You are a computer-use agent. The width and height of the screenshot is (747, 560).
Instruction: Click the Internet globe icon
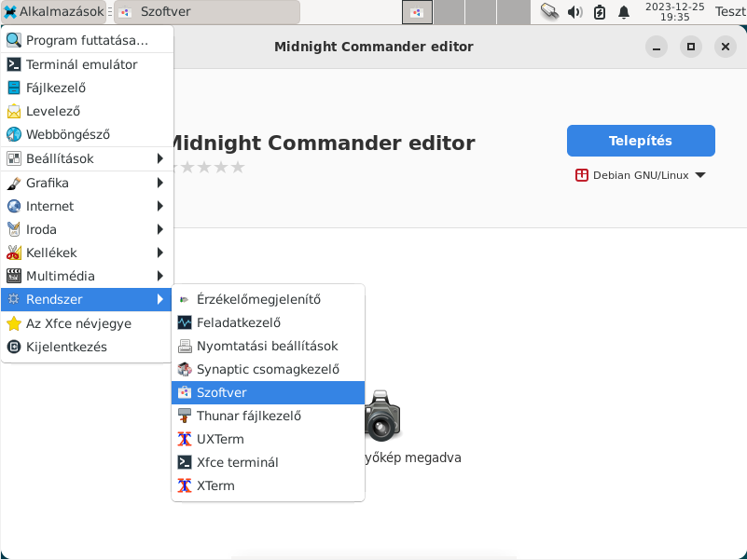click(x=14, y=206)
